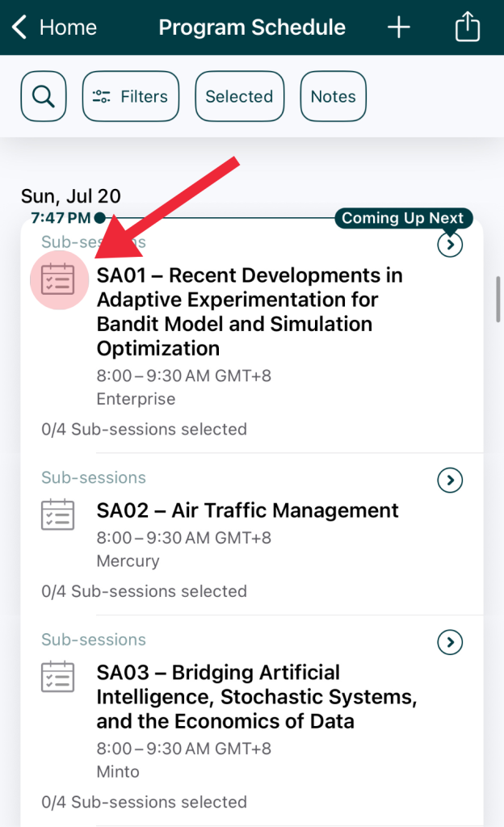
Task: Expand SA02 Air Traffic Management chevron
Action: [450, 481]
